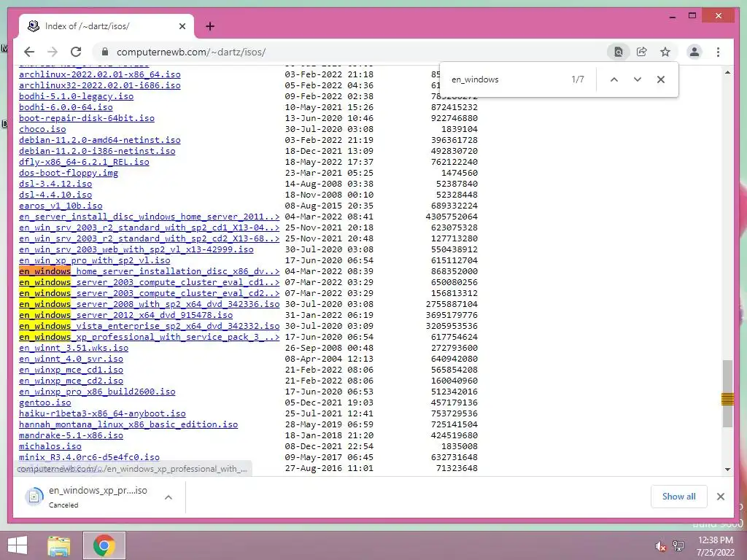Open en_winxp_mce_cd1.iso link

(x=71, y=370)
